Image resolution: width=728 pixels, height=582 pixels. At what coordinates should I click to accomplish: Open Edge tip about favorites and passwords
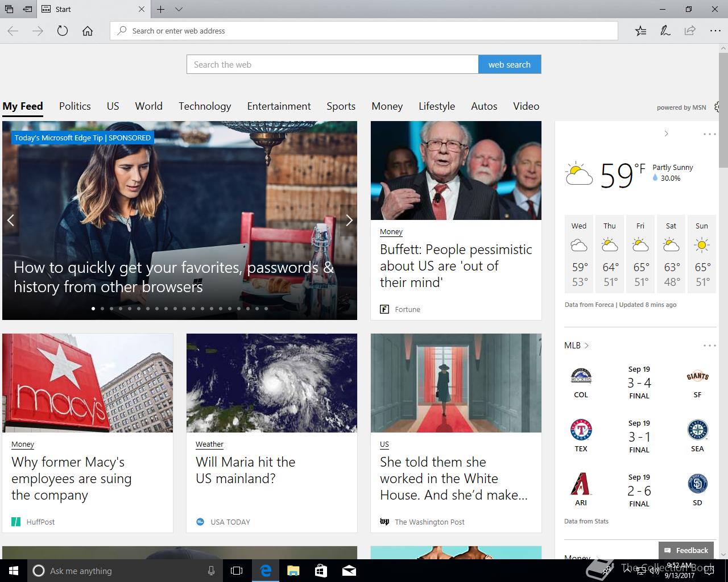173,277
